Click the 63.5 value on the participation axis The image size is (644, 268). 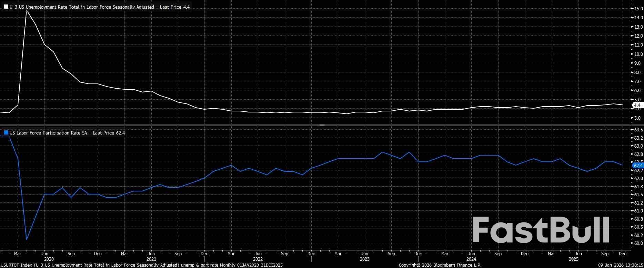(x=638, y=130)
